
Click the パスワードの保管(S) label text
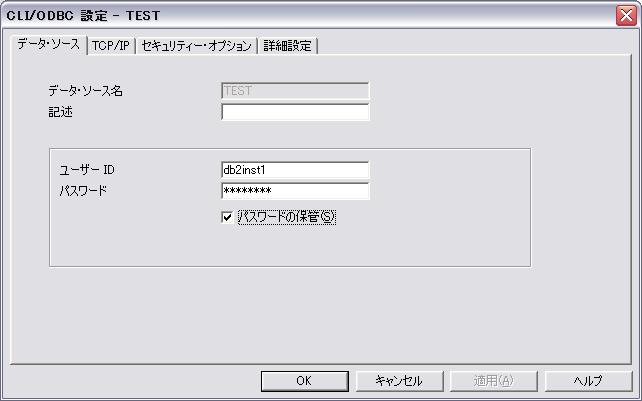[x=287, y=217]
